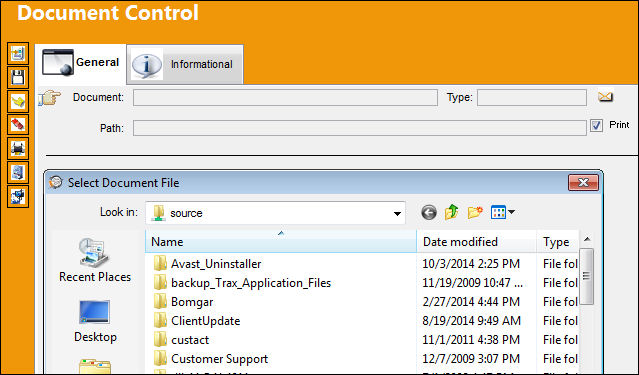Expand the Look in dropdown showing source
This screenshot has width=639, height=375.
tap(397, 213)
